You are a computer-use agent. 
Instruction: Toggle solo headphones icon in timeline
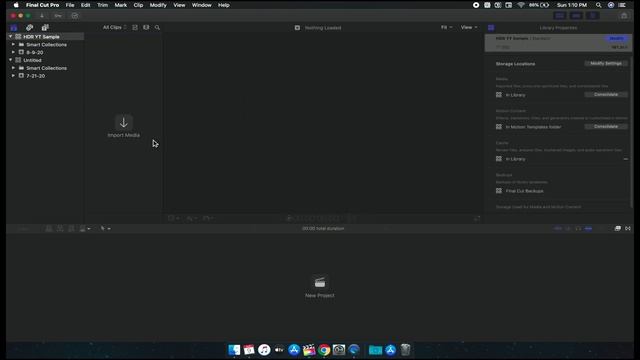578,229
